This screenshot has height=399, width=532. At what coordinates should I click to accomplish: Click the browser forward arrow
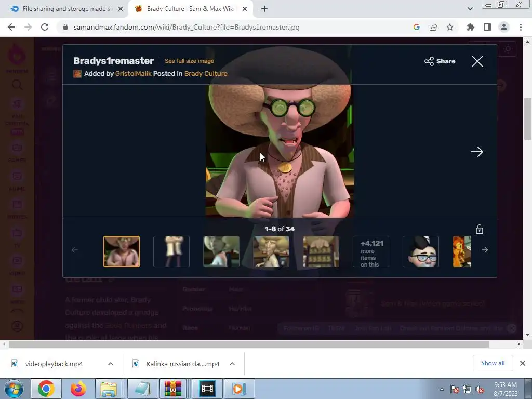(28, 27)
